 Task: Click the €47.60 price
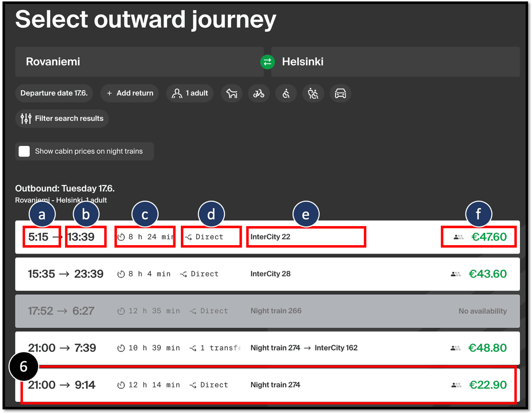(x=489, y=237)
